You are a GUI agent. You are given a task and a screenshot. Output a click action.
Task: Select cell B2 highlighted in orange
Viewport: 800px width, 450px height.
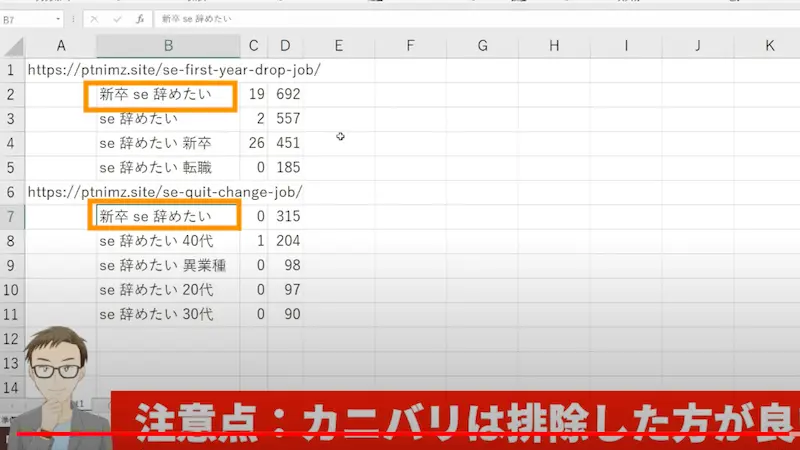(161, 95)
